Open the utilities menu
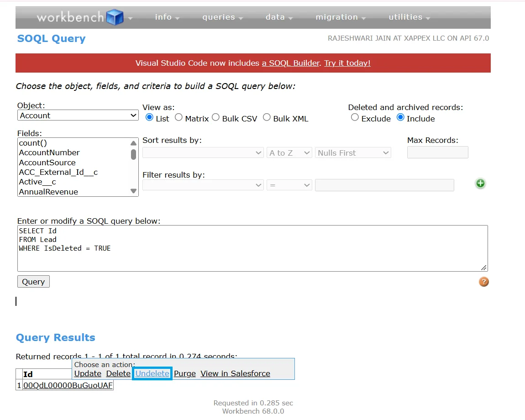This screenshot has width=525, height=420. [409, 17]
